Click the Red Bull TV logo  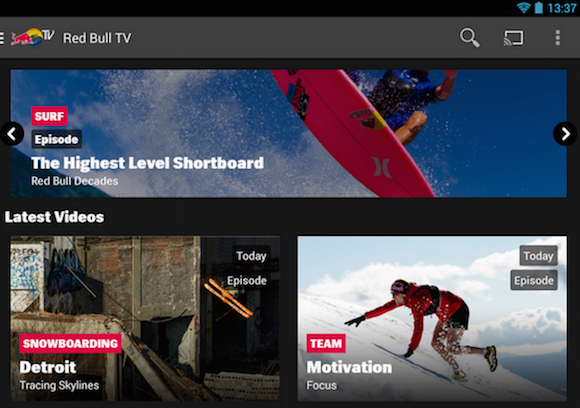click(33, 37)
